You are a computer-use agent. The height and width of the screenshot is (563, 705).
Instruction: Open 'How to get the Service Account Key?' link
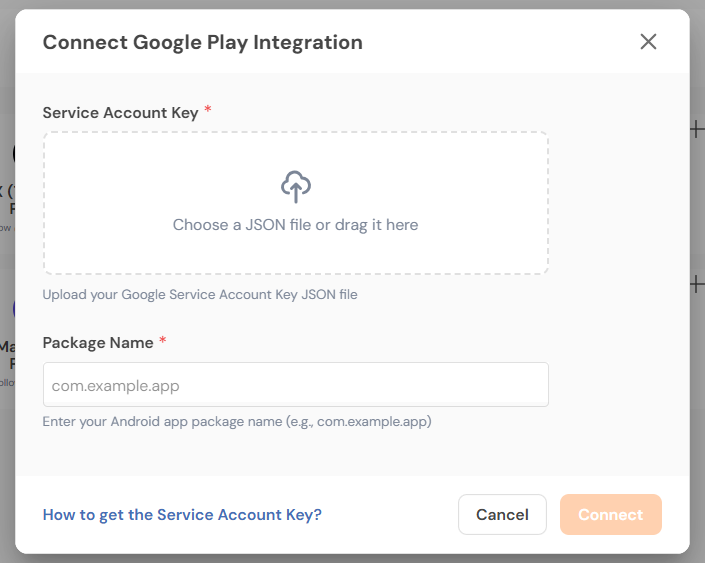[182, 515]
